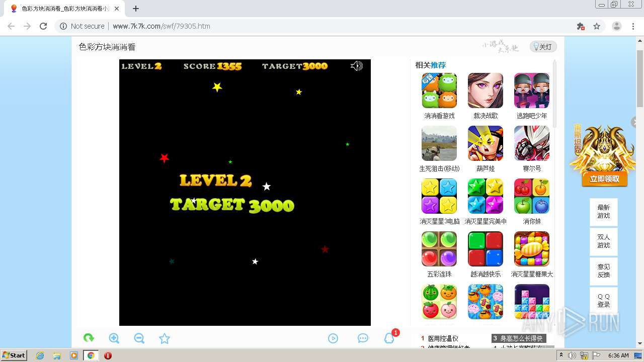644x362 pixels.
Task: Click the page vertical scrollbar
Action: pos(640,78)
